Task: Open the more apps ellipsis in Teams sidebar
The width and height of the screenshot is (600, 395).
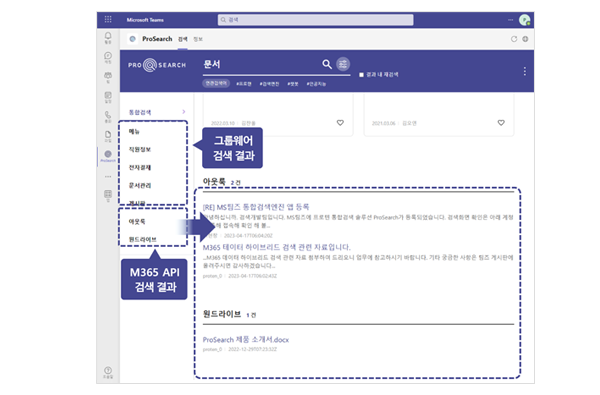Action: pos(108,176)
